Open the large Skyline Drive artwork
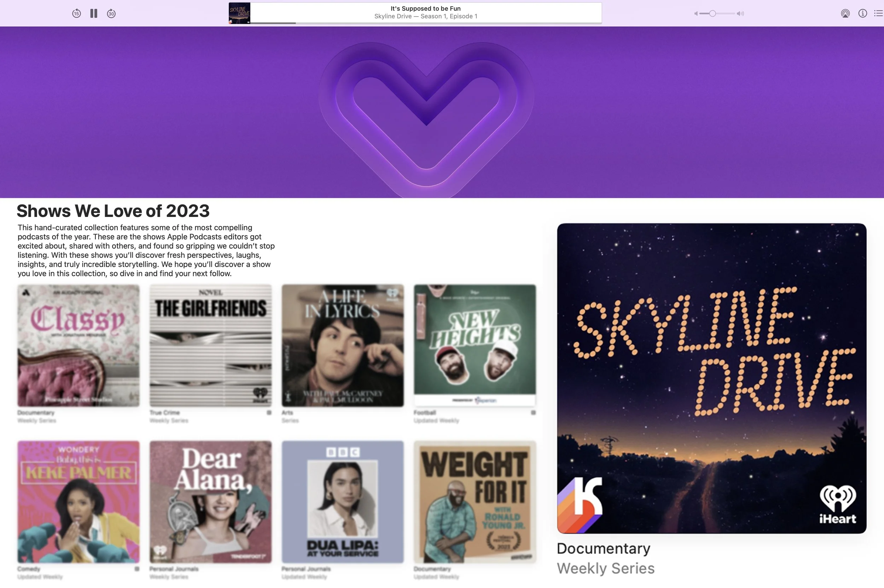Image resolution: width=884 pixels, height=588 pixels. click(x=711, y=378)
